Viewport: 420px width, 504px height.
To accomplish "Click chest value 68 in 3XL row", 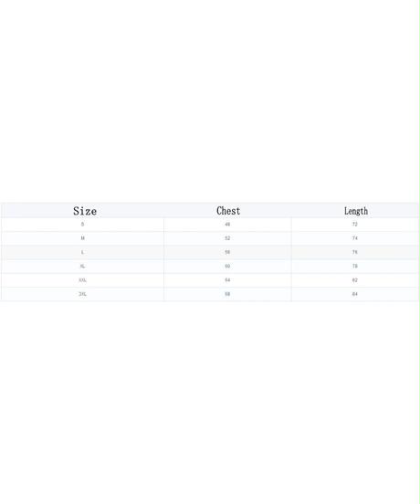I will tap(227, 294).
